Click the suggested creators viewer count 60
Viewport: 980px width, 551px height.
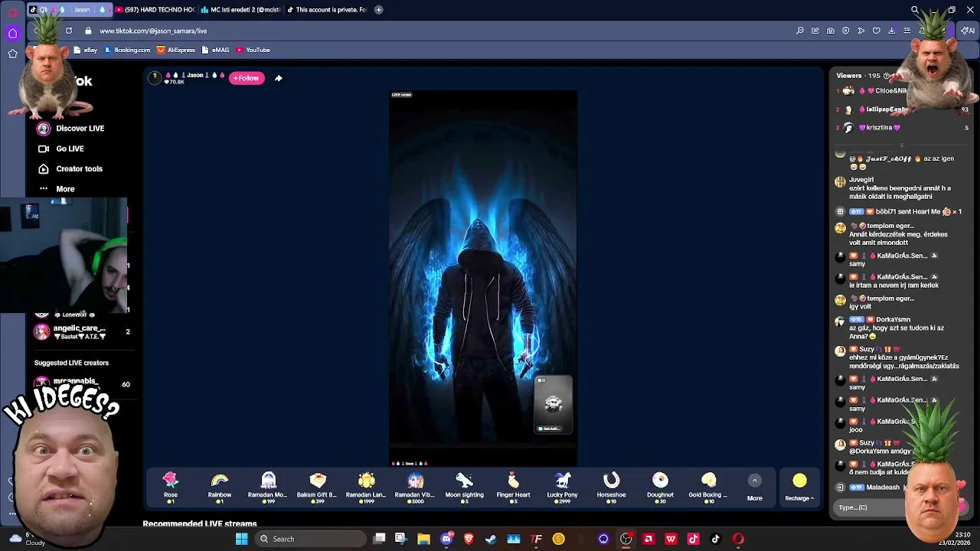[x=126, y=384]
